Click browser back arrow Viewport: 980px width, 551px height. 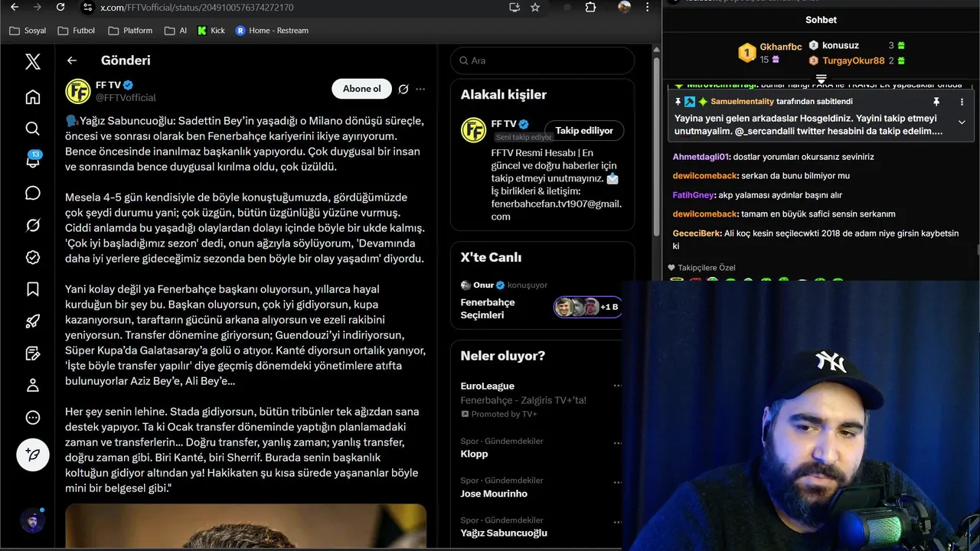pyautogui.click(x=15, y=7)
